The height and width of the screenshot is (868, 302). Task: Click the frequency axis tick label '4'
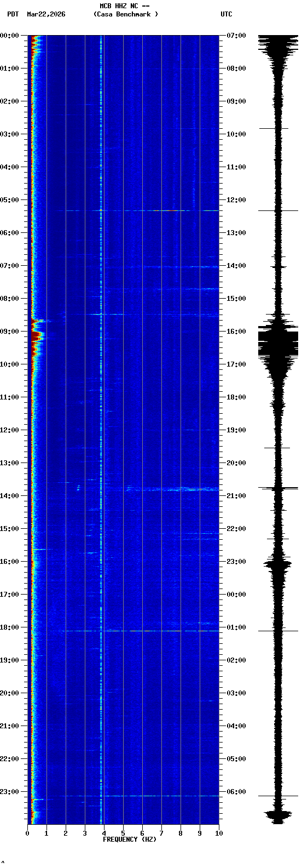click(x=104, y=833)
